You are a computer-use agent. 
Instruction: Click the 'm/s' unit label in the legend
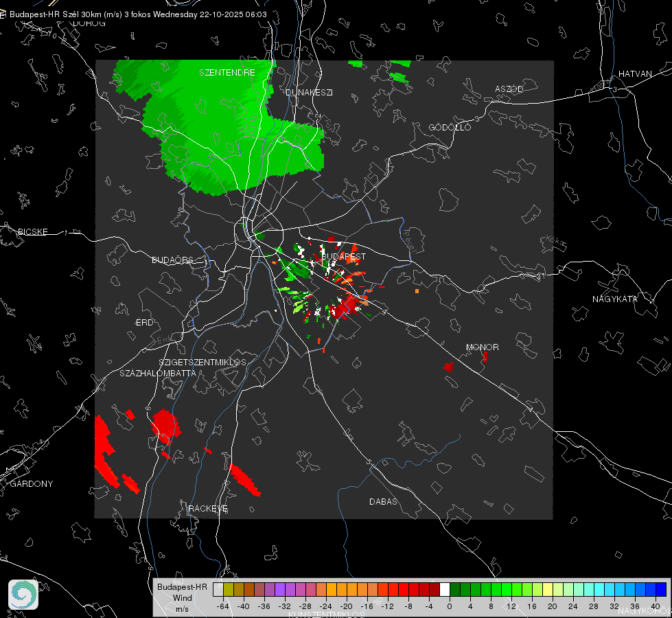click(182, 609)
